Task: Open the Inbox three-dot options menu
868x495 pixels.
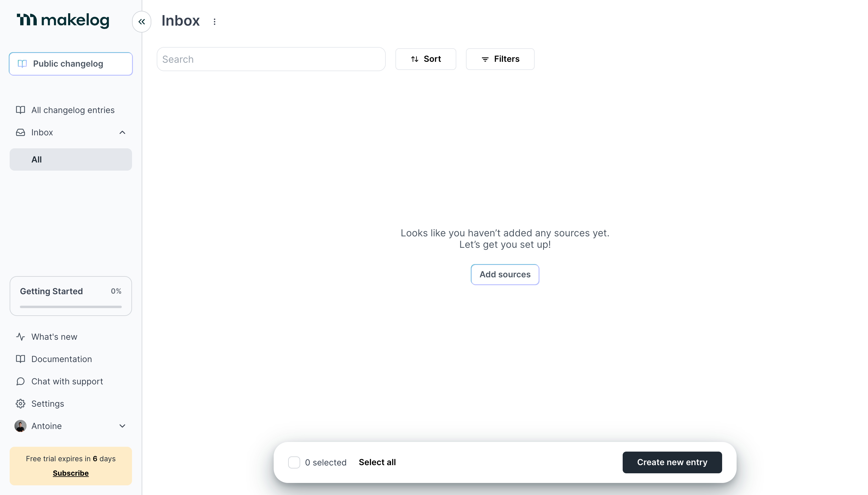Action: pyautogui.click(x=215, y=22)
